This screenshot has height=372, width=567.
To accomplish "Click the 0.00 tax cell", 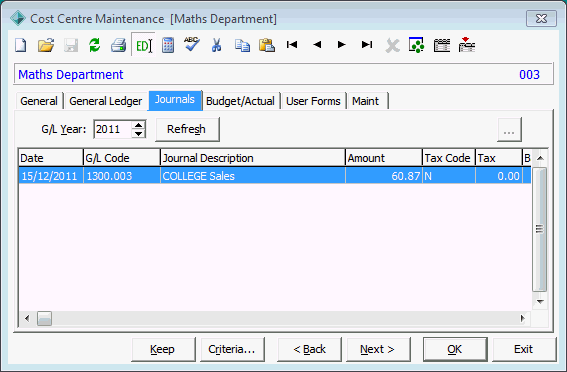I will tap(499, 176).
